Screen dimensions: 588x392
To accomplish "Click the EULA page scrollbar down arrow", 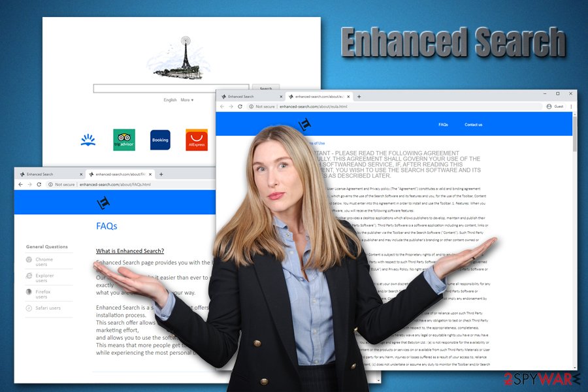I will point(575,368).
